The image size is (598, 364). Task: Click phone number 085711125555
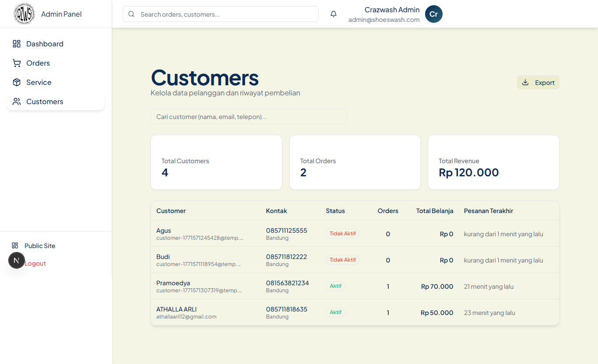(287, 231)
